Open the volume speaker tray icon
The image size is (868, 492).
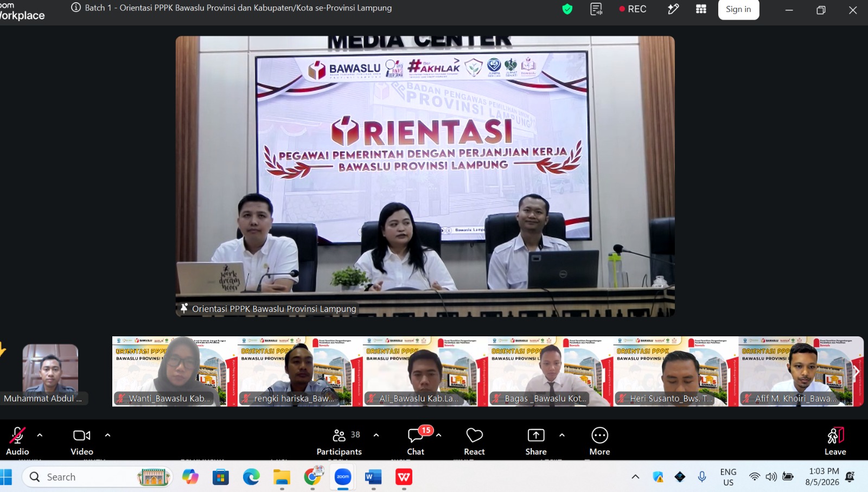point(771,477)
